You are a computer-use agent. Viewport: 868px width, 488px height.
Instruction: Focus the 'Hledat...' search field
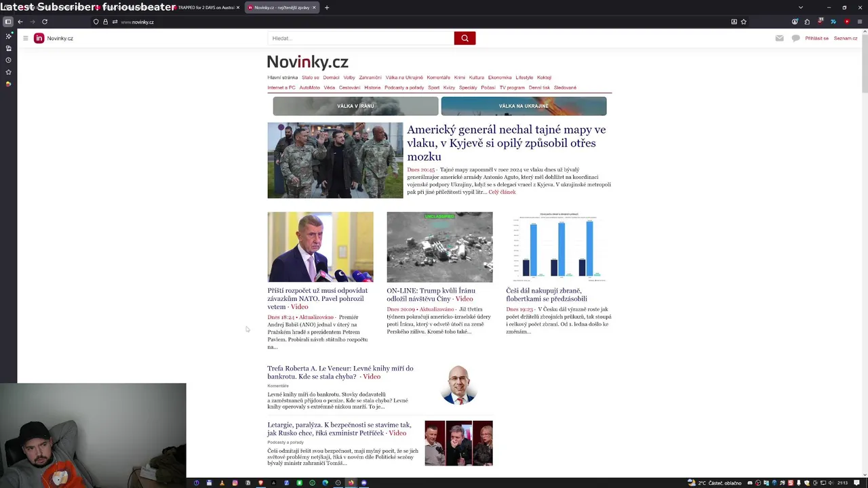pos(361,38)
